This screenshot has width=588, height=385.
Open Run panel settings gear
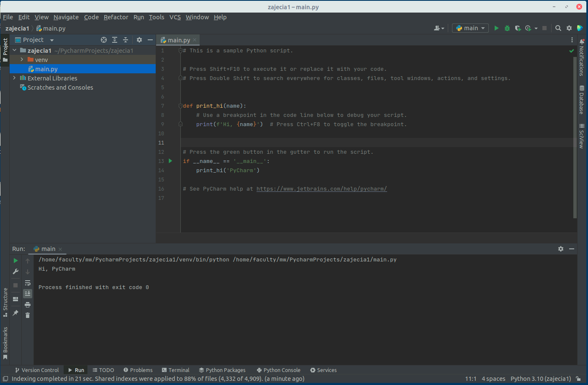[561, 249]
